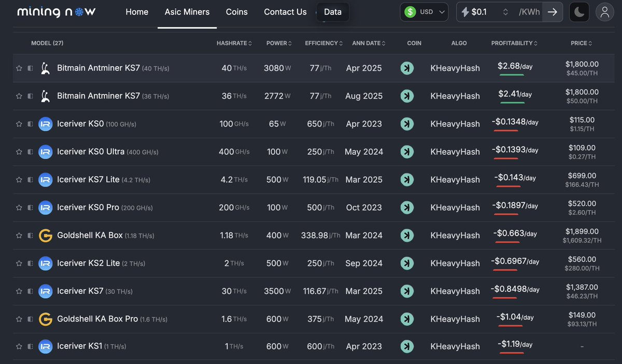The image size is (622, 364).
Task: Star the Goldshell KA Box Pro miner
Action: point(19,319)
